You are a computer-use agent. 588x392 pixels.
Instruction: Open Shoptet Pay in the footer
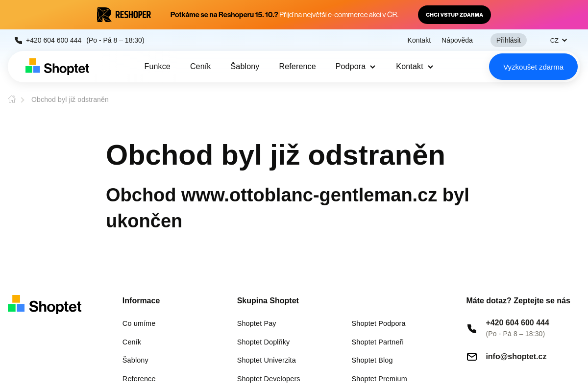tap(257, 323)
